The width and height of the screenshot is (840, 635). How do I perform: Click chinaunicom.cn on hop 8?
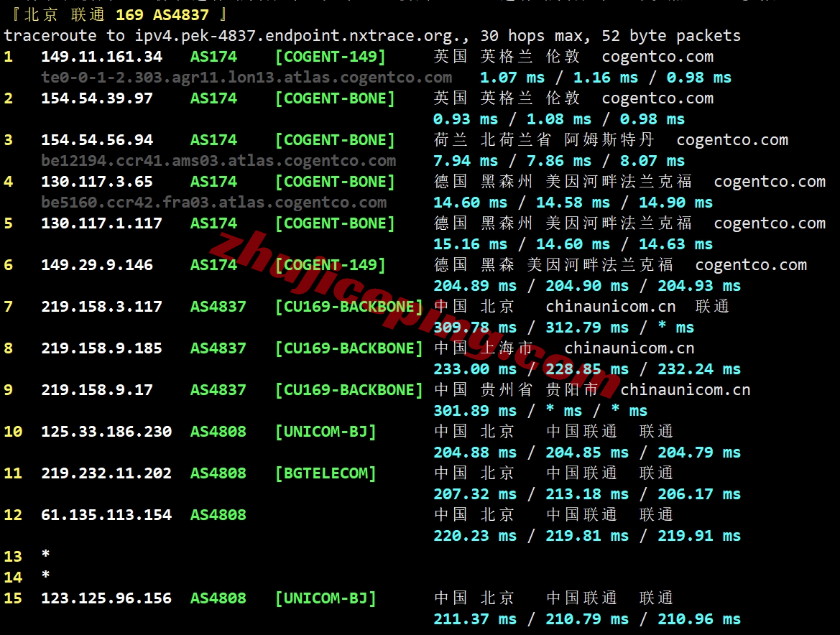pos(629,348)
